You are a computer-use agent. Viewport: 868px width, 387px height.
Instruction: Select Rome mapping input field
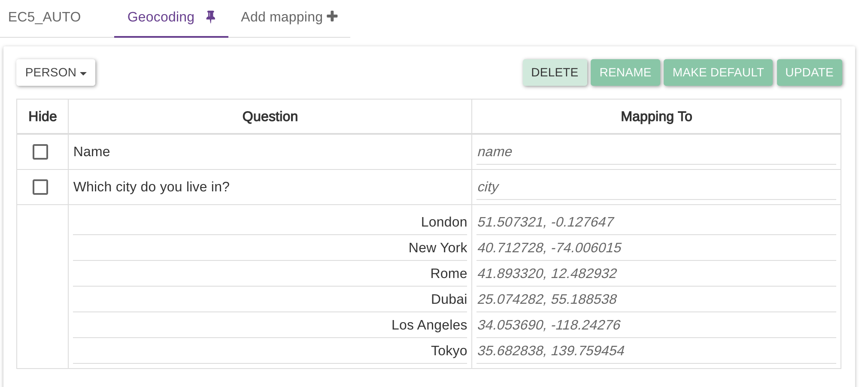(x=656, y=274)
